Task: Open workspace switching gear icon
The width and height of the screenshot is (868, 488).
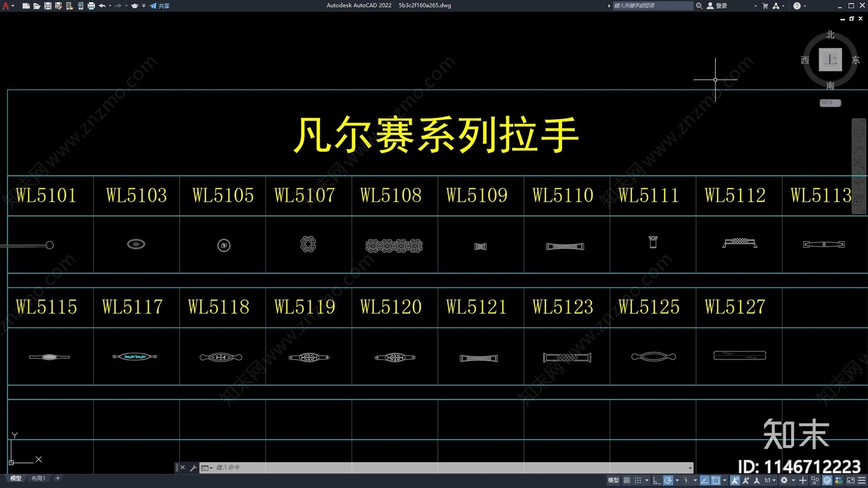Action: 784,480
